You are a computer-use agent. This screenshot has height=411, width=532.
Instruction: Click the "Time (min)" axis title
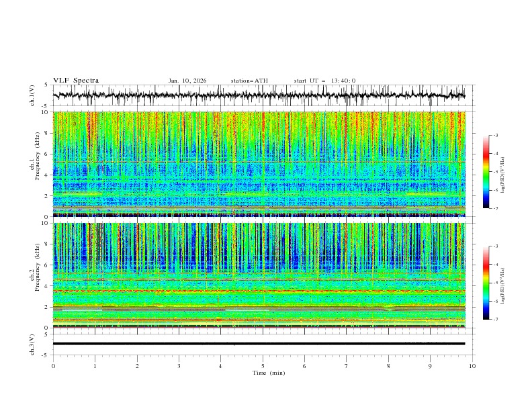[269, 373]
